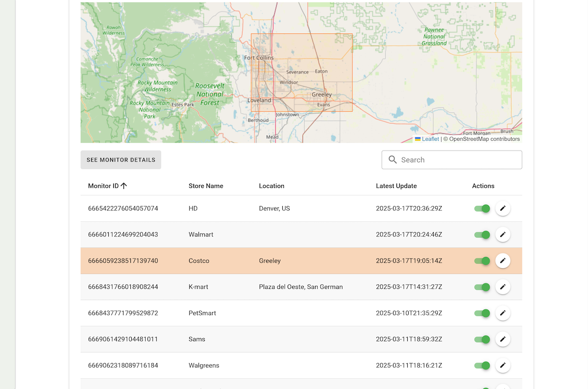
Task: Click the PetSmart store name cell
Action: point(202,313)
